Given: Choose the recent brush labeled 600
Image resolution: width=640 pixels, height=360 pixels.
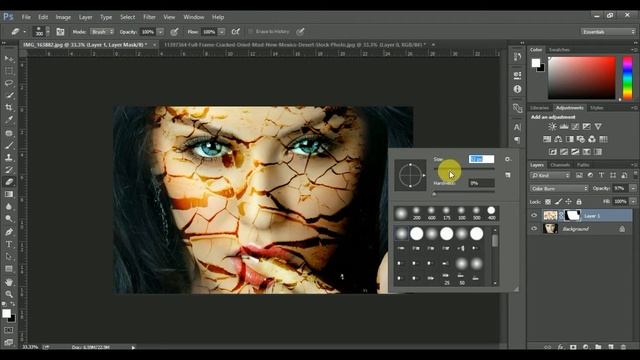Looking at the screenshot, I should point(431,213).
